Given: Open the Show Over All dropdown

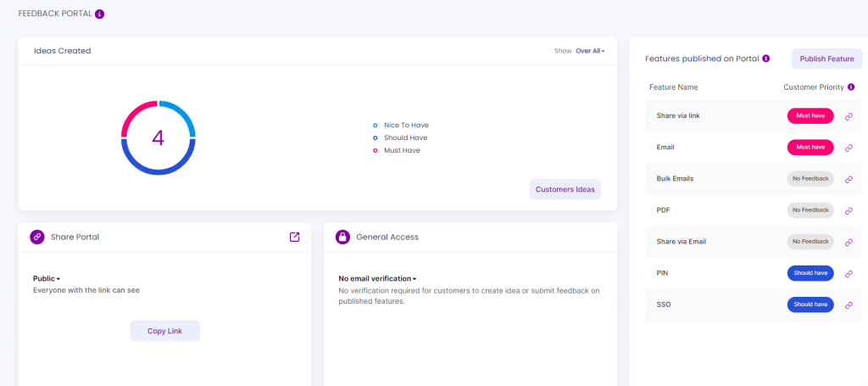Looking at the screenshot, I should pyautogui.click(x=590, y=50).
